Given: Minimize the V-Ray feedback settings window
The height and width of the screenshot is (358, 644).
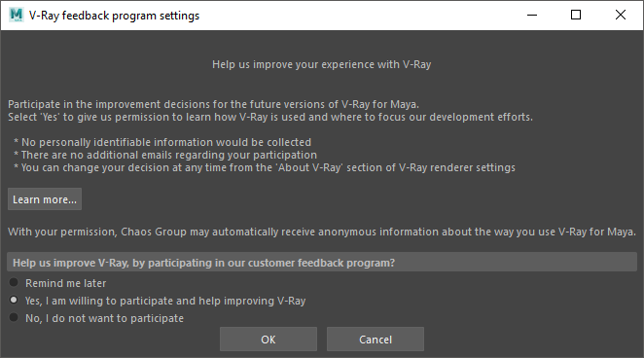Looking at the screenshot, I should point(532,16).
